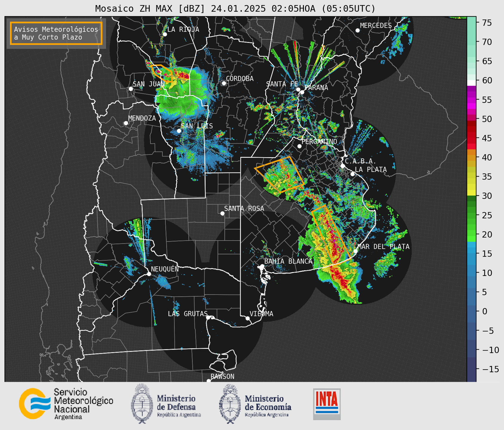Click the BAHÍA BLANCA city label
Image resolution: width=504 pixels, height=430 pixels.
(288, 261)
